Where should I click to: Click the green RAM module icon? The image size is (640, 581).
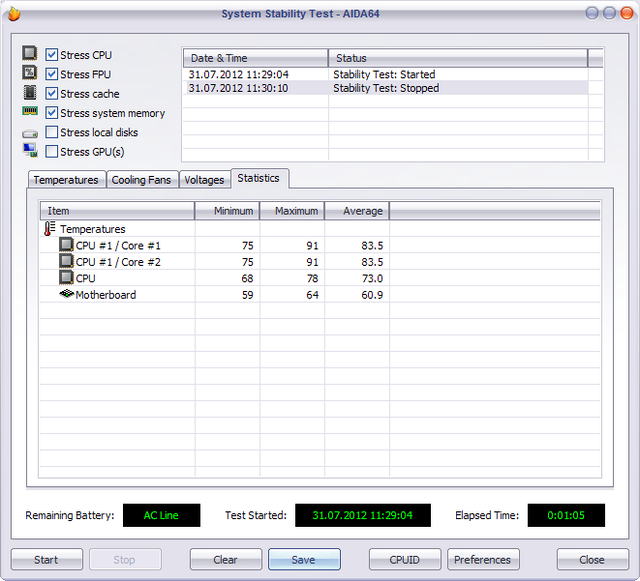click(30, 112)
